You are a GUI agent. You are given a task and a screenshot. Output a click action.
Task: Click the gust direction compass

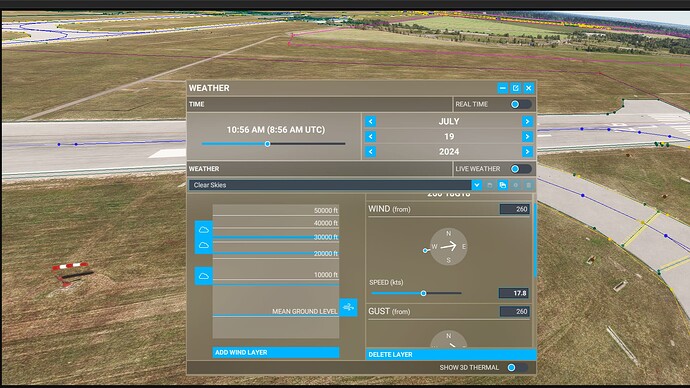[x=448, y=339]
